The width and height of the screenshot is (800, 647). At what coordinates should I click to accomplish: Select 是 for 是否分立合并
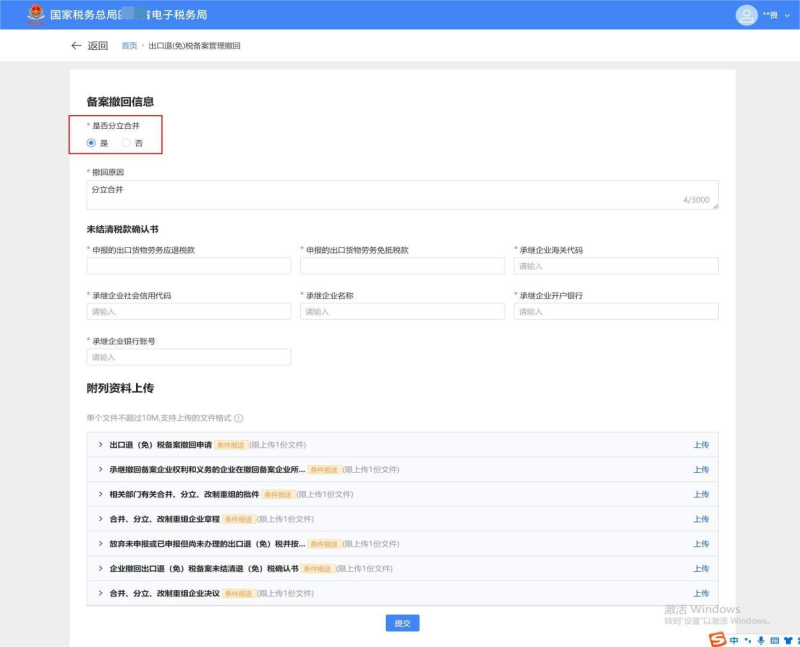tap(92, 143)
